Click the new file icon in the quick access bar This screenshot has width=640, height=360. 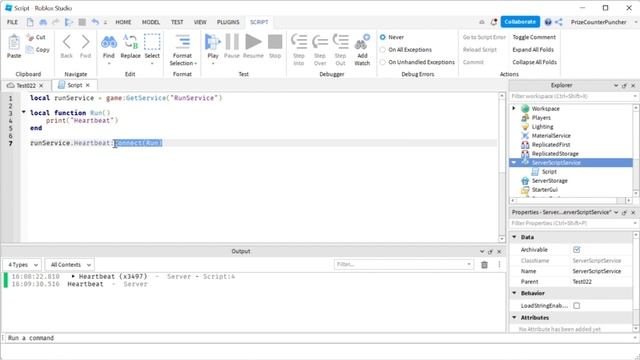(x=30, y=22)
